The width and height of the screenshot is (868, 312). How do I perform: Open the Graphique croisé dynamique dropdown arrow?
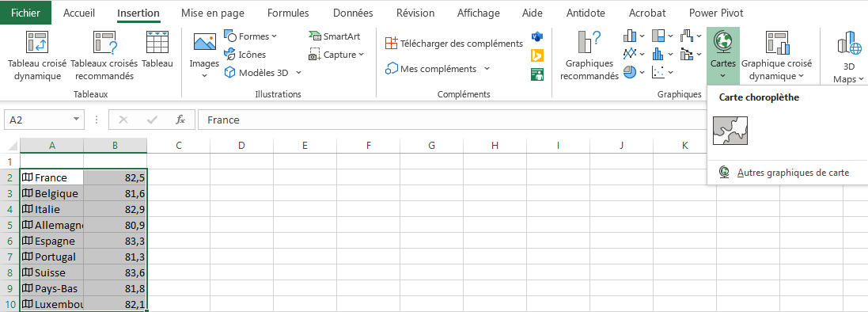pos(801,77)
